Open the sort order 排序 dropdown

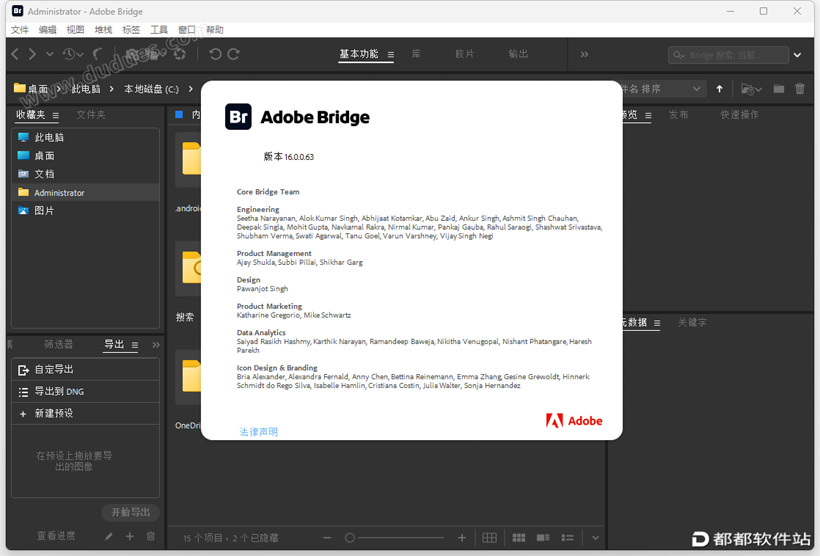tap(662, 89)
